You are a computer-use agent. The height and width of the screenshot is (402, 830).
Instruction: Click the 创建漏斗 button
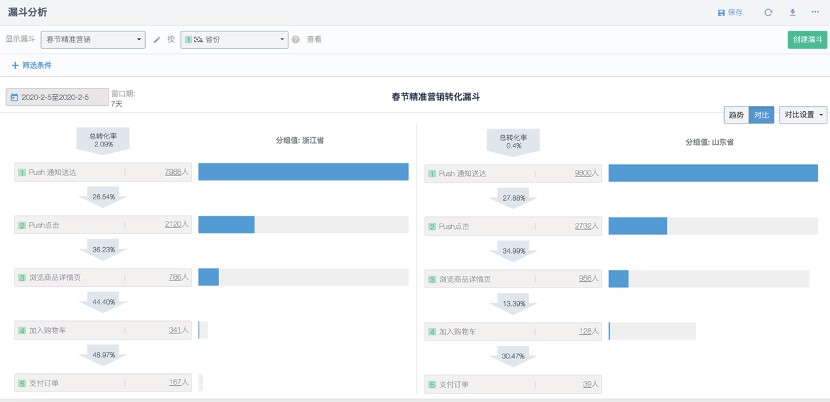(807, 40)
